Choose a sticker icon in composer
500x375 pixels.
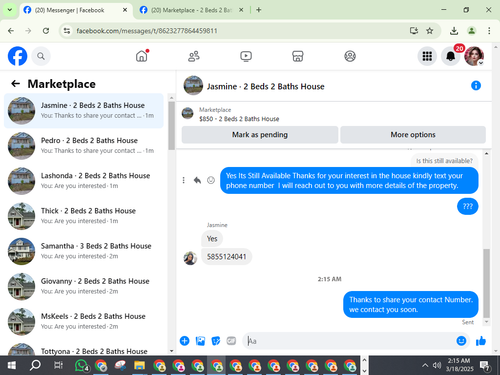click(x=216, y=341)
